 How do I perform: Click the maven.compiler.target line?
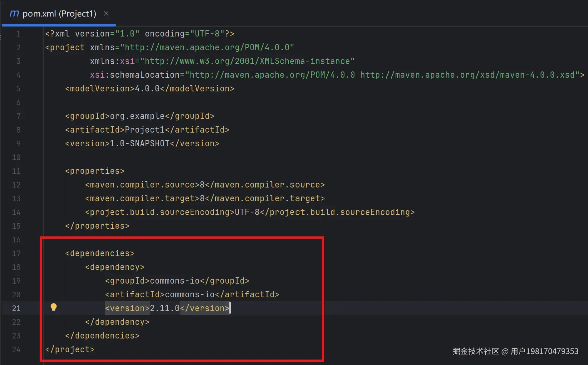click(x=205, y=198)
